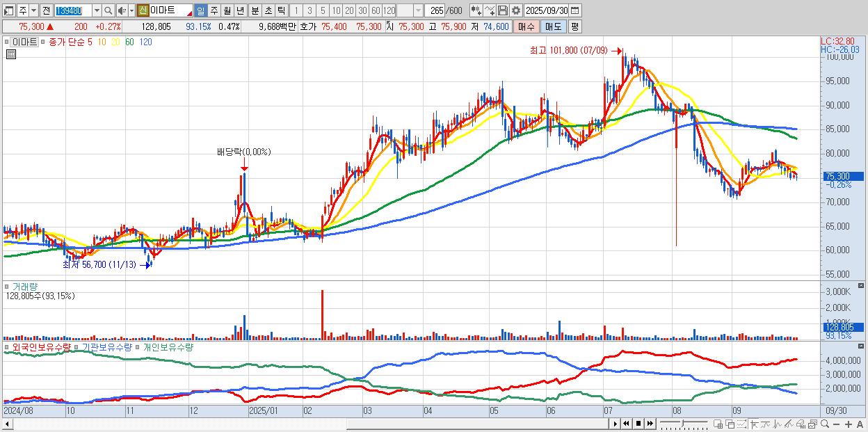This screenshot has height=432, width=868.
Task: Select the 분 minute period toggle
Action: click(x=255, y=10)
